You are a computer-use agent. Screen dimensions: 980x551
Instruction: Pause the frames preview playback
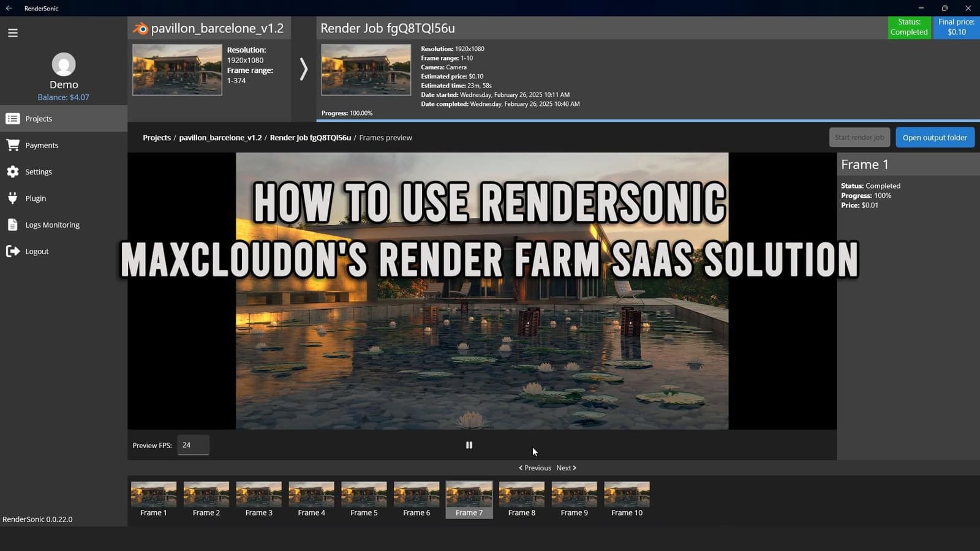coord(469,445)
